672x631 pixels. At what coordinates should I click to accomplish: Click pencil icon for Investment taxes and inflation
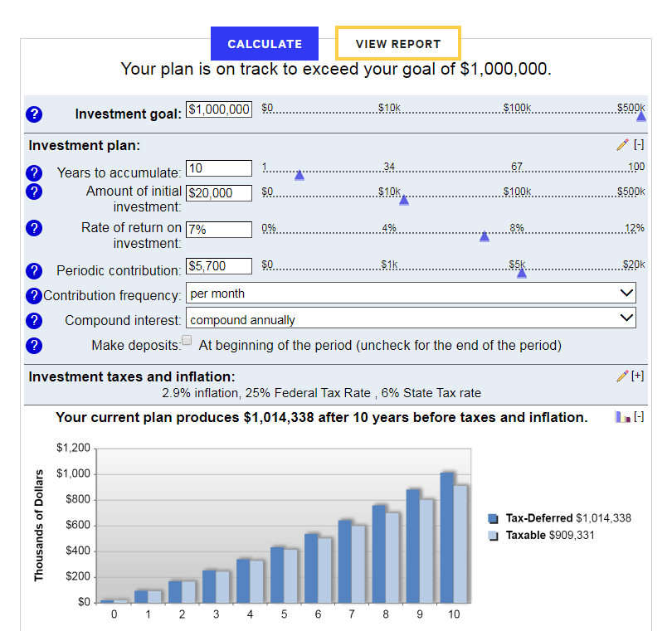pyautogui.click(x=623, y=376)
